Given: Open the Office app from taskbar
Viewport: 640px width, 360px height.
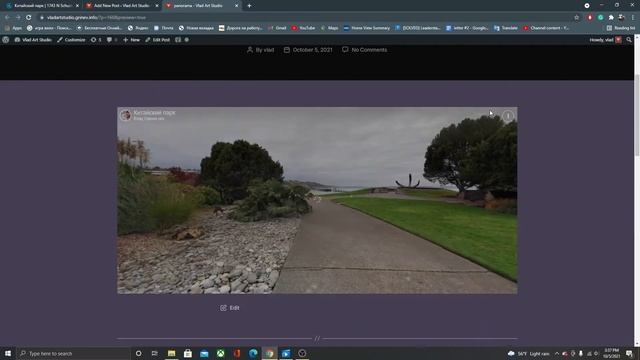Looking at the screenshot, I should 237,353.
